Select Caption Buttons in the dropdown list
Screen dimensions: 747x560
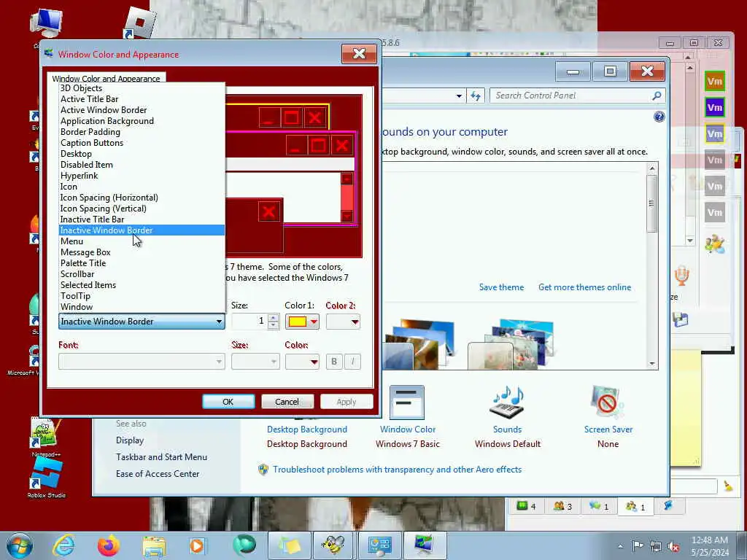[142, 143]
